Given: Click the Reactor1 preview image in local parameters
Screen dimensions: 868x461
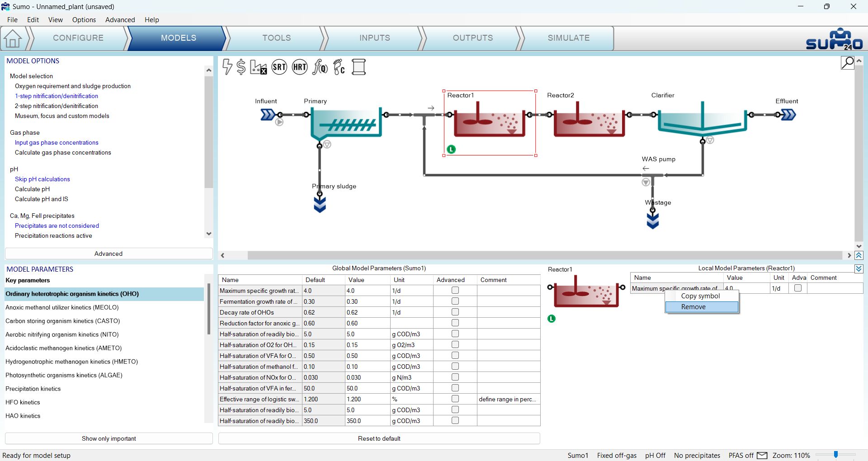Looking at the screenshot, I should click(586, 291).
